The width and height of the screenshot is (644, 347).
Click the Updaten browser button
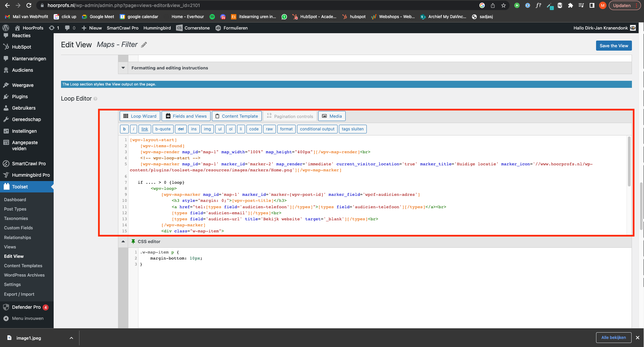tap(624, 5)
